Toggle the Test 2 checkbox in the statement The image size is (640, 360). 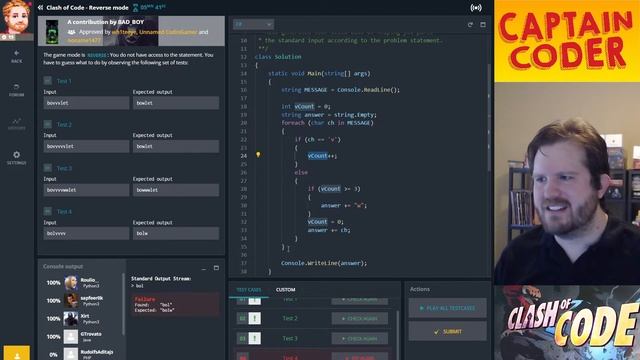pos(47,124)
